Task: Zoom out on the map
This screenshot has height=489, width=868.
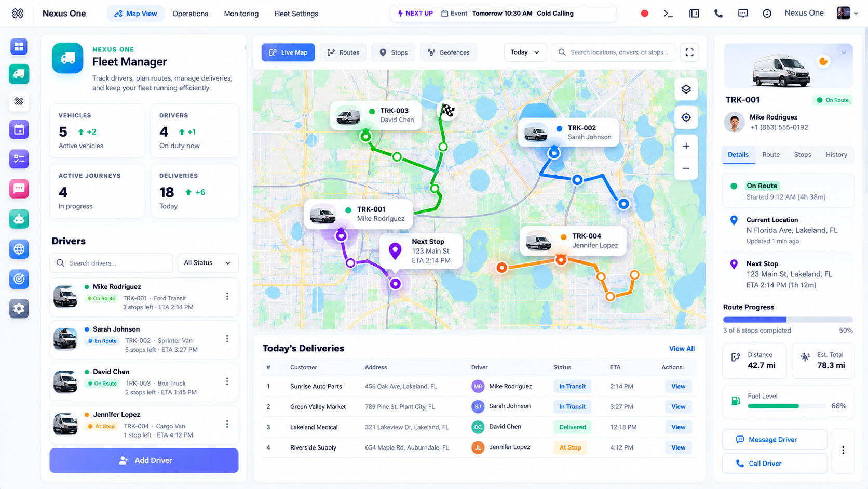Action: (x=686, y=168)
